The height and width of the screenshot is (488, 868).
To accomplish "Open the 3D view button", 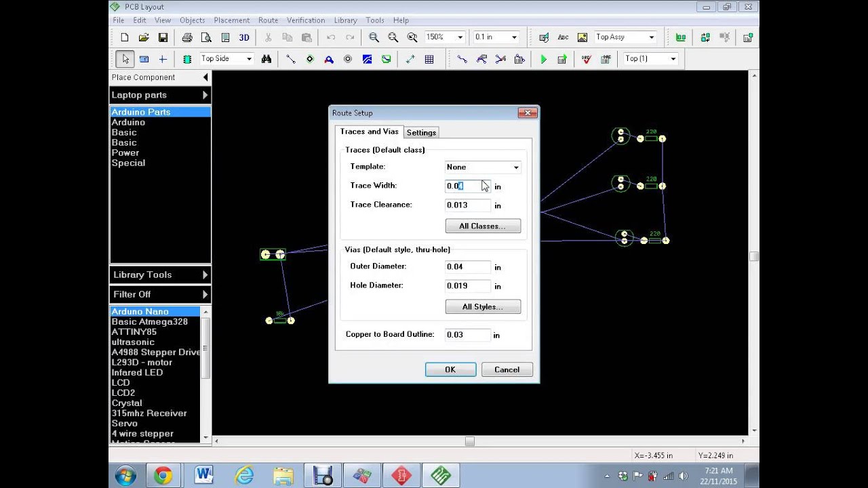I will 244,37.
